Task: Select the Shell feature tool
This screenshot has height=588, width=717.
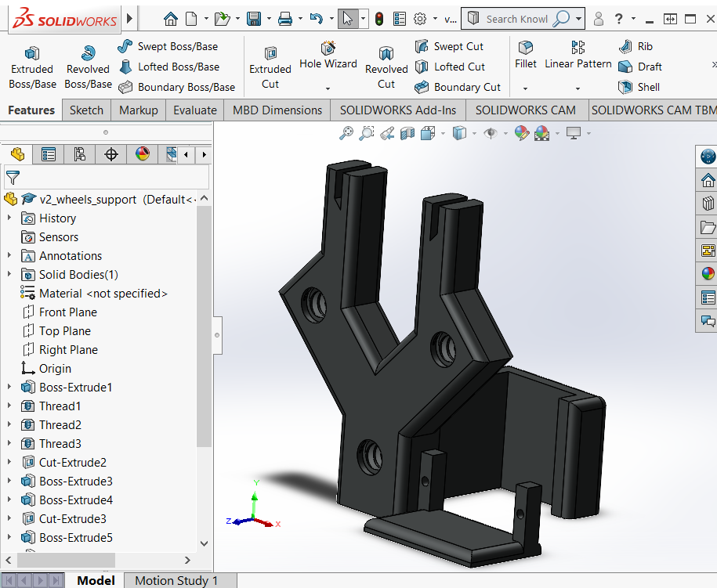Action: point(639,87)
